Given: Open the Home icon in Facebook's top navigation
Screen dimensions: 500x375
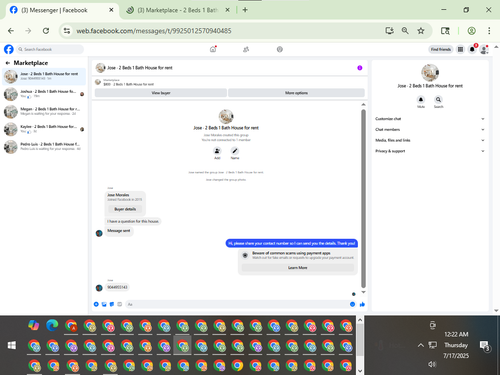Looking at the screenshot, I should point(213,49).
